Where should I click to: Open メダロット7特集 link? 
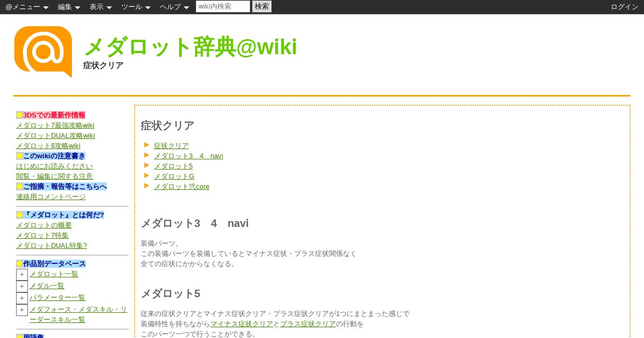(42, 236)
